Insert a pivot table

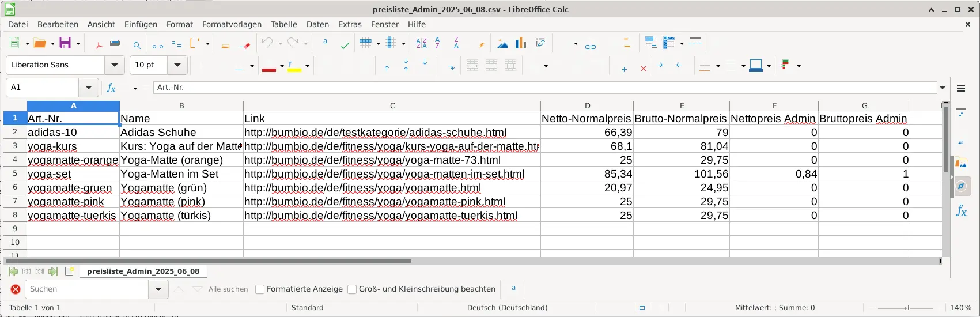(540, 43)
